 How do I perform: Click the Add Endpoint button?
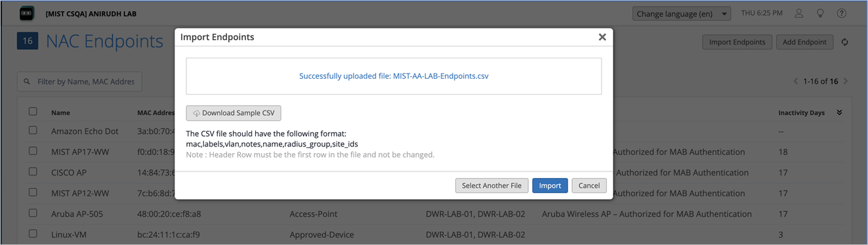(x=804, y=42)
